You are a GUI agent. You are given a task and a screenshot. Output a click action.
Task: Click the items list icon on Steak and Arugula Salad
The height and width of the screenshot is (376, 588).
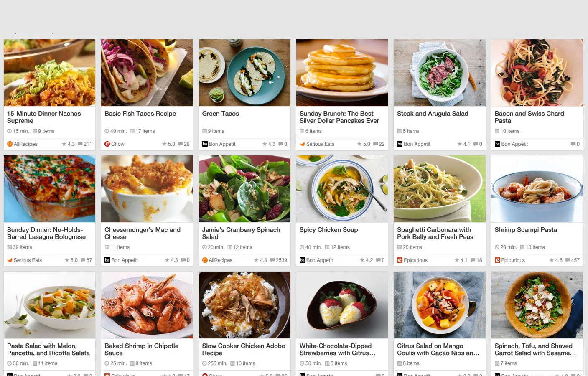(x=400, y=131)
